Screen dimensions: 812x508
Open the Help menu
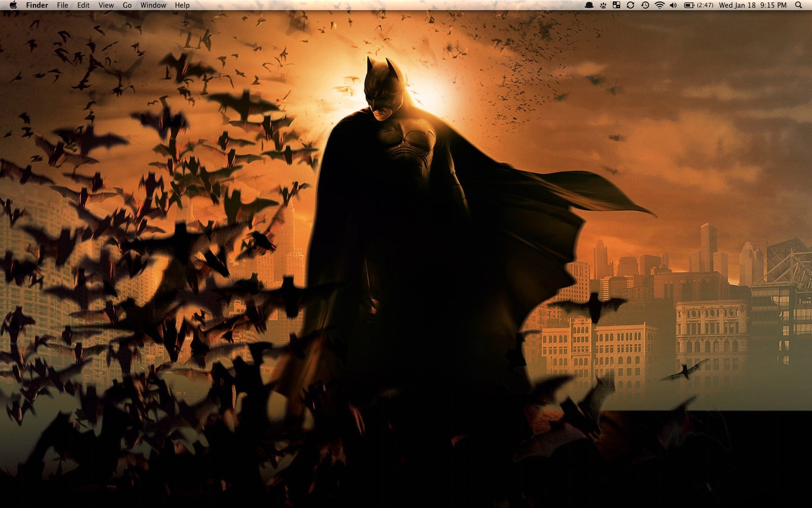182,5
